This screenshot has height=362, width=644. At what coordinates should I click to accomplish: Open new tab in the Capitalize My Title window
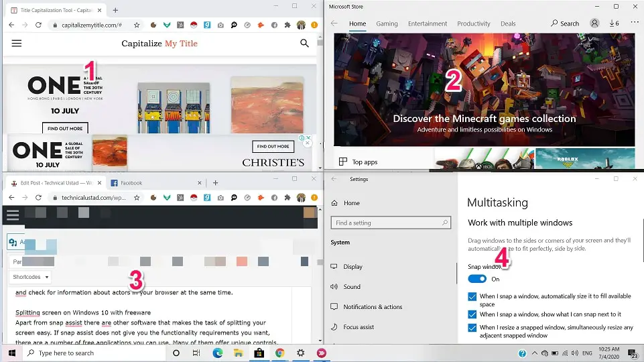(x=115, y=10)
